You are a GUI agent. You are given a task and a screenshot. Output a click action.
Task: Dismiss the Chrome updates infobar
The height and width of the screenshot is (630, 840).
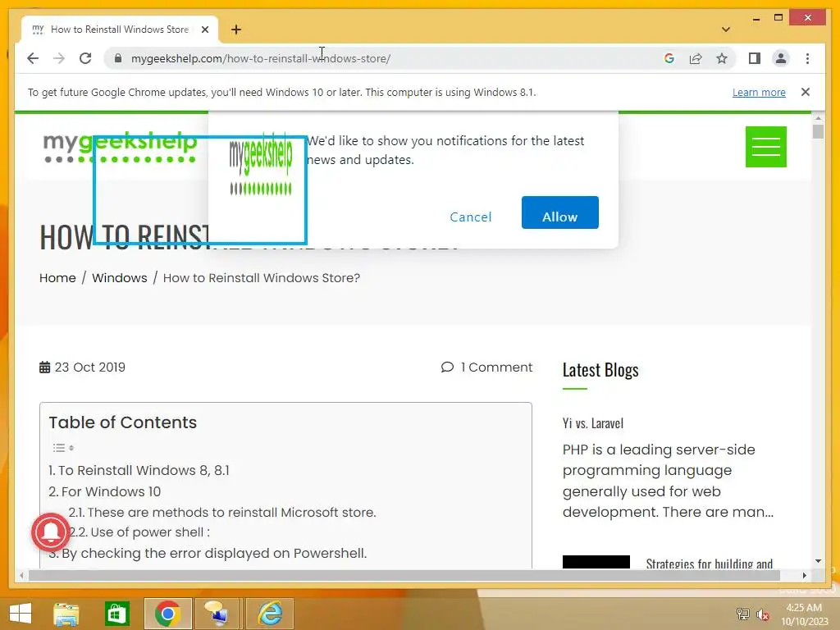tap(806, 92)
